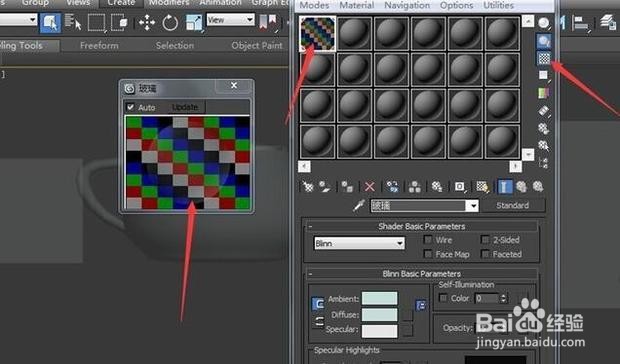The image size is (620, 364).
Task: Show Shaded Material in Viewport icon
Action: [482, 186]
